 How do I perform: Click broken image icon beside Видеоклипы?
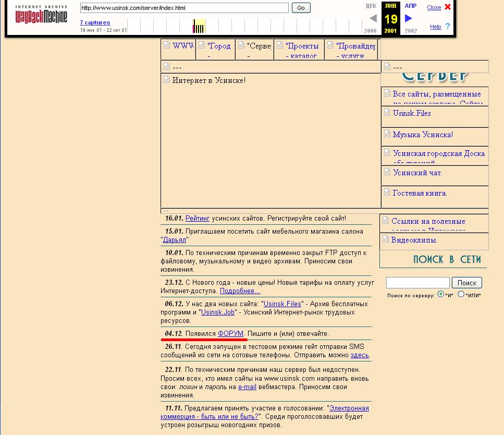point(386,239)
